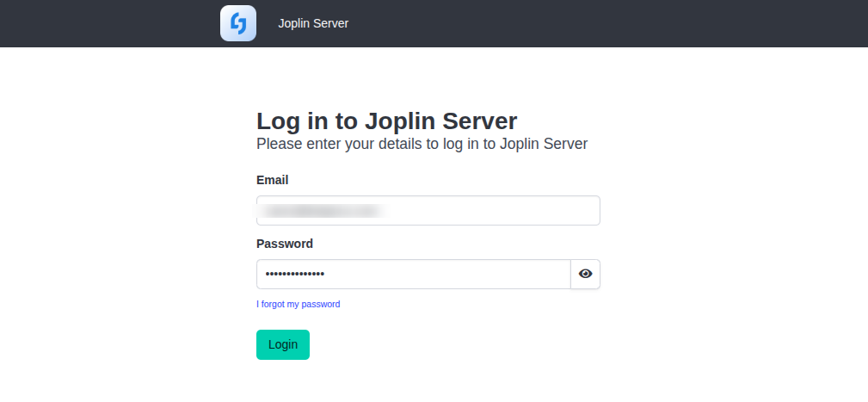The height and width of the screenshot is (402, 868).
Task: Select the "Log in to Joplin Server" heading
Action: point(386,121)
